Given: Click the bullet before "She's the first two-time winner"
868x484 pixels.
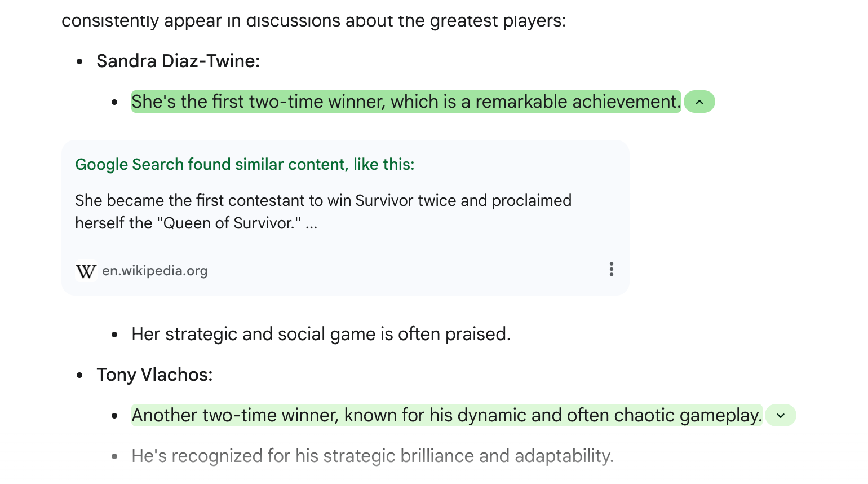Looking at the screenshot, I should pyautogui.click(x=115, y=103).
